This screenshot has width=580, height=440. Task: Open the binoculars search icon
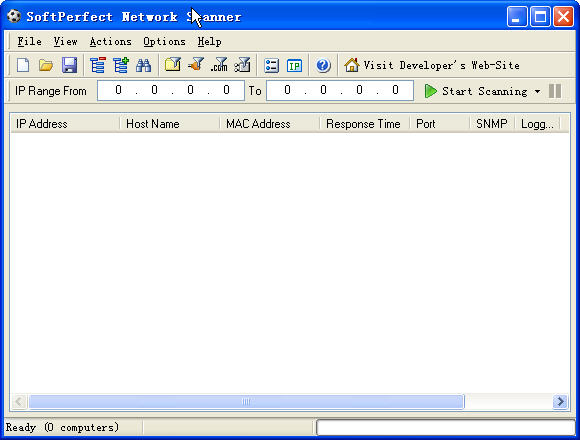tap(144, 65)
